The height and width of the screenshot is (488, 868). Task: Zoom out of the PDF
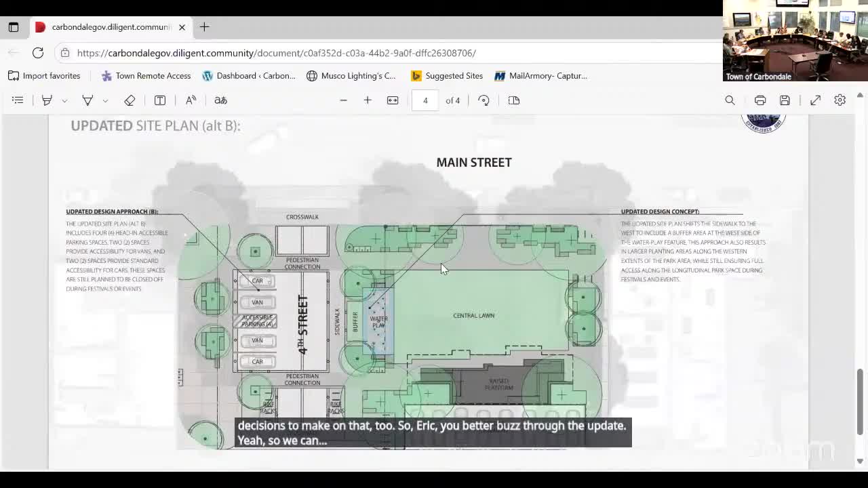point(343,100)
